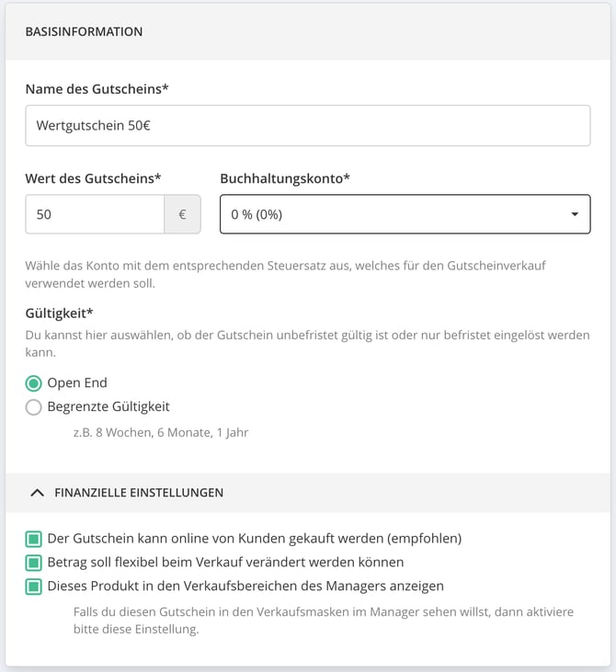The height and width of the screenshot is (672, 616).
Task: Toggle show product in Manager sales areas
Action: tap(33, 587)
